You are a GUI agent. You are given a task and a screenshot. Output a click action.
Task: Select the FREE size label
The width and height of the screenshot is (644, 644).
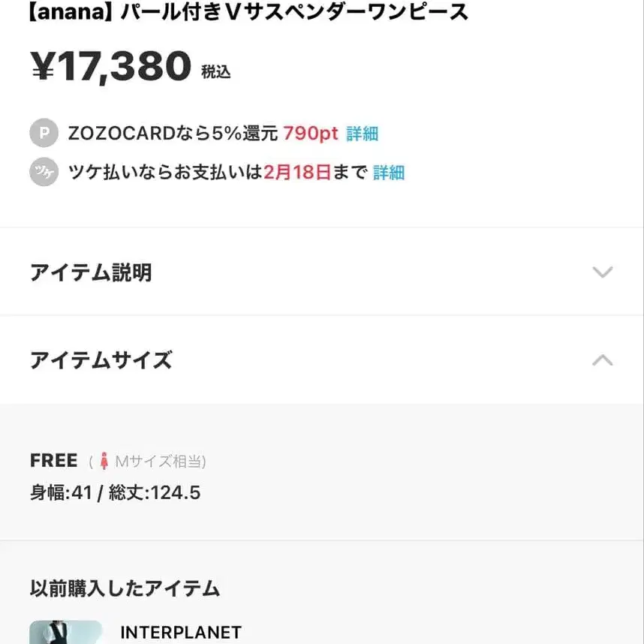[53, 460]
